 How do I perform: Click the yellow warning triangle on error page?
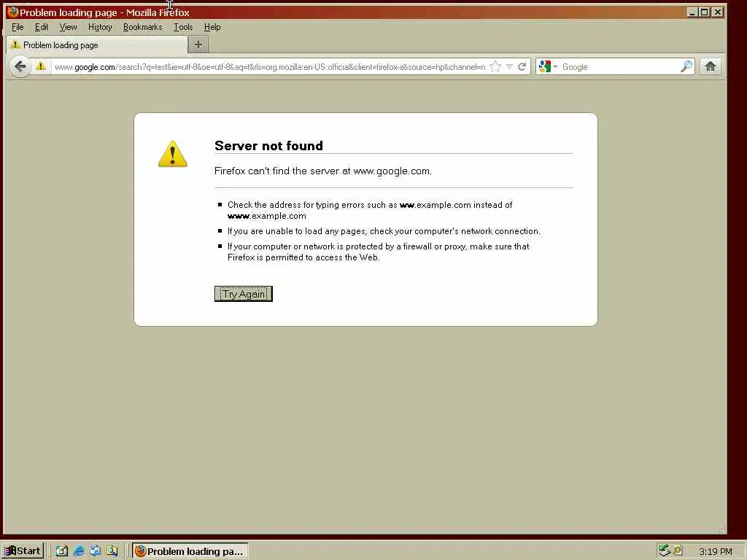coord(172,154)
